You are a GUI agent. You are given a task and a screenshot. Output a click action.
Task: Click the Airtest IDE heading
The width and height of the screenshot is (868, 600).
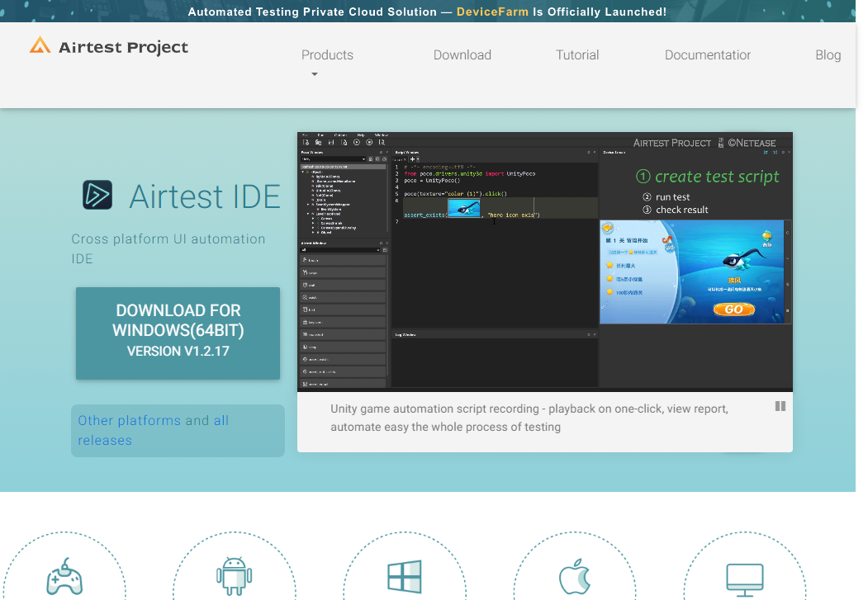pyautogui.click(x=205, y=196)
